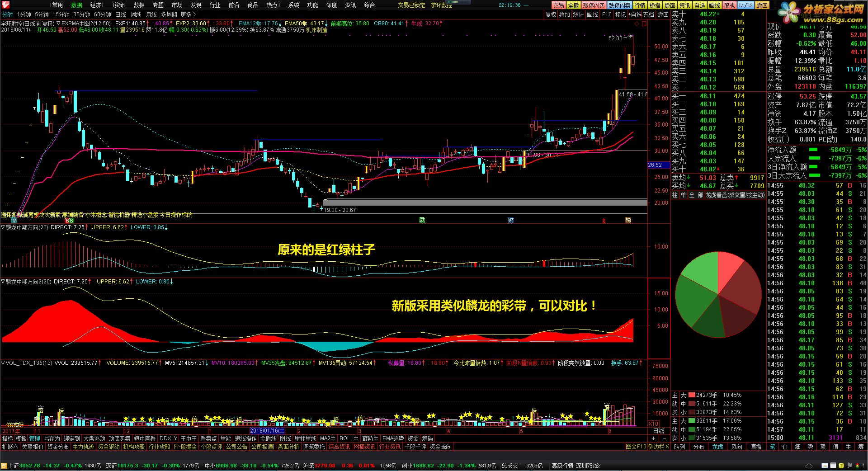The image size is (868, 471).
Task: Click the 全撤 cancel-all button
Action: (573, 5)
